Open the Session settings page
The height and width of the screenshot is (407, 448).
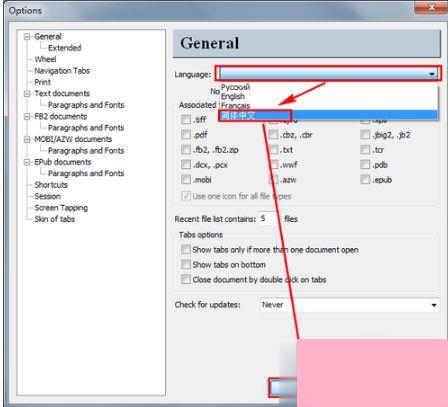click(x=48, y=196)
